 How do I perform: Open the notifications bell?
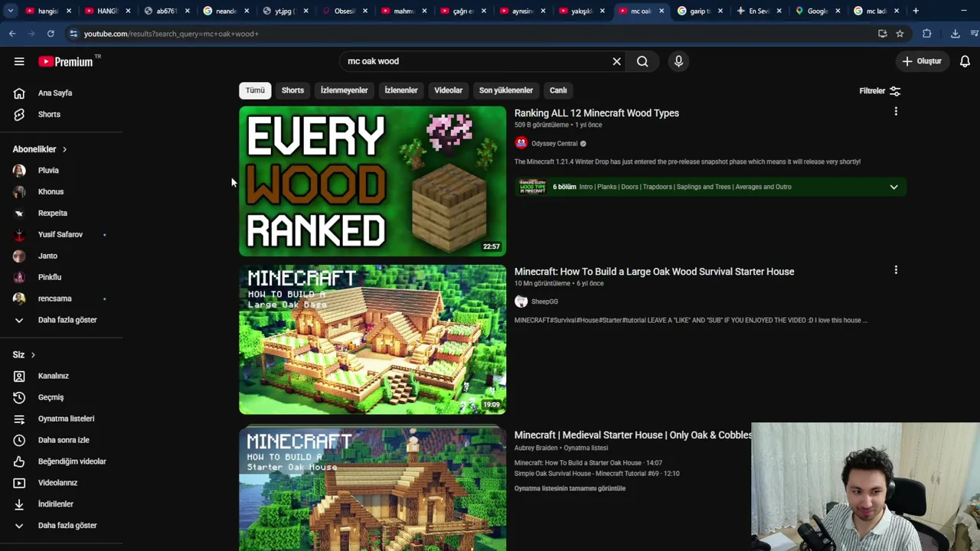coord(965,61)
